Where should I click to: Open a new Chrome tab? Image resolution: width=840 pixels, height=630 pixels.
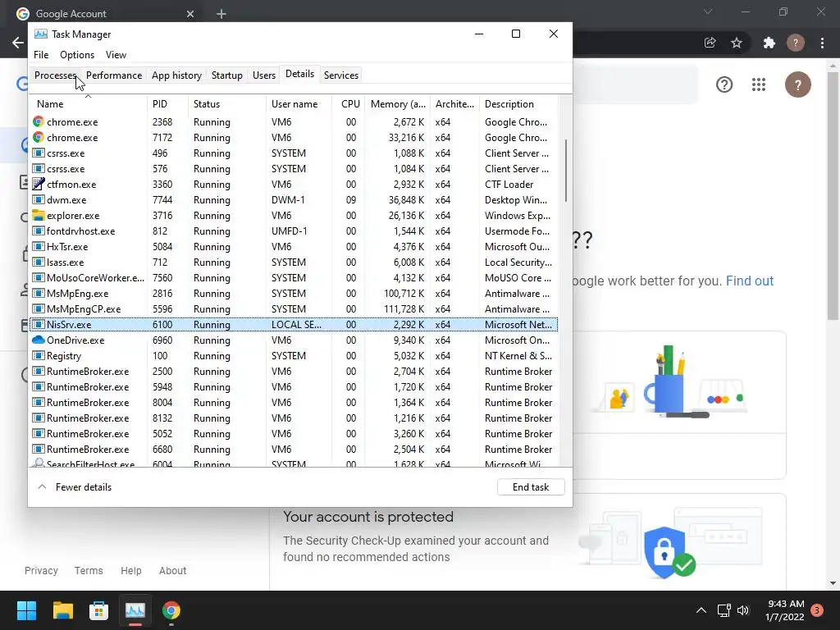pos(221,14)
